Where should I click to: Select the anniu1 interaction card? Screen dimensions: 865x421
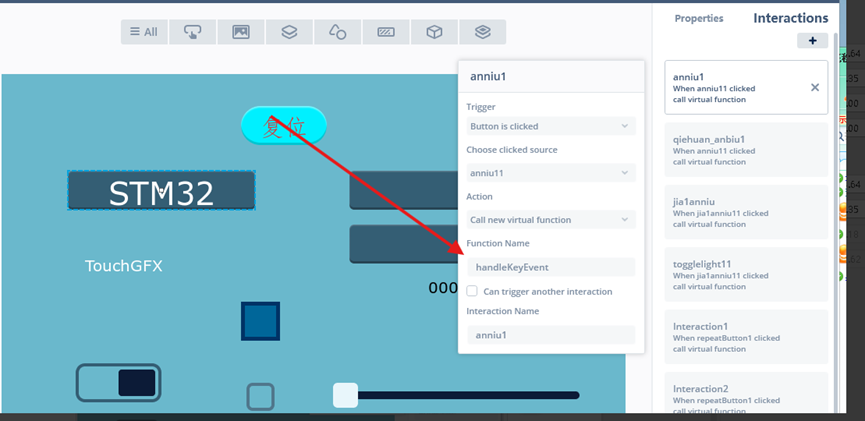tap(746, 88)
